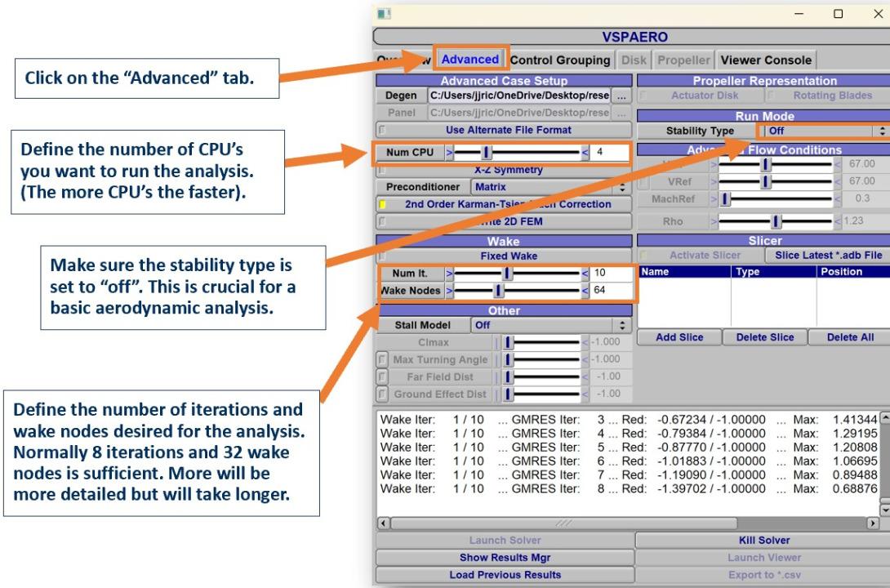Click Show Results Mgr button
The height and width of the screenshot is (588, 890).
(505, 558)
